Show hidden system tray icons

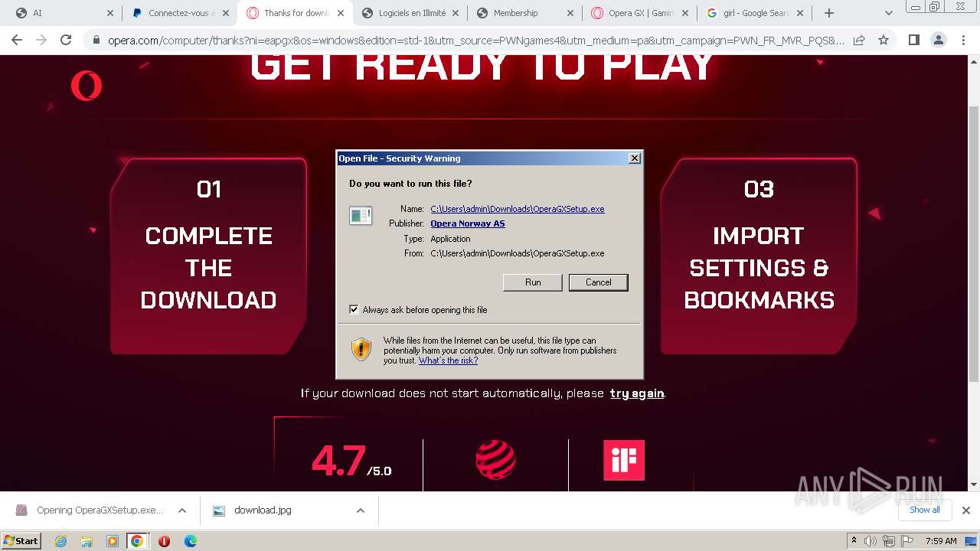(x=854, y=541)
